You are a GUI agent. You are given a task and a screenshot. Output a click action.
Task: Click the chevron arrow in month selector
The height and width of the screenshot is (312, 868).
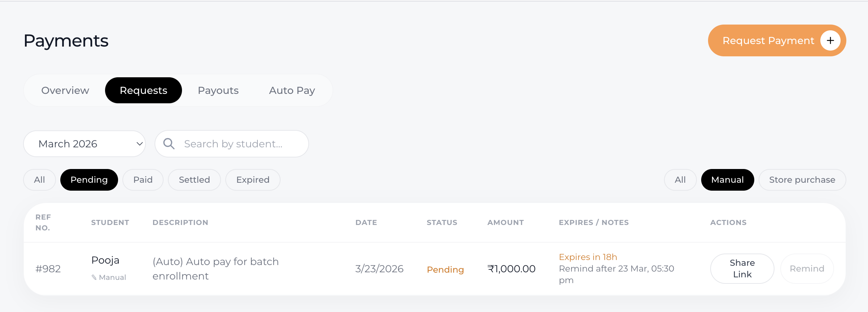point(139,144)
